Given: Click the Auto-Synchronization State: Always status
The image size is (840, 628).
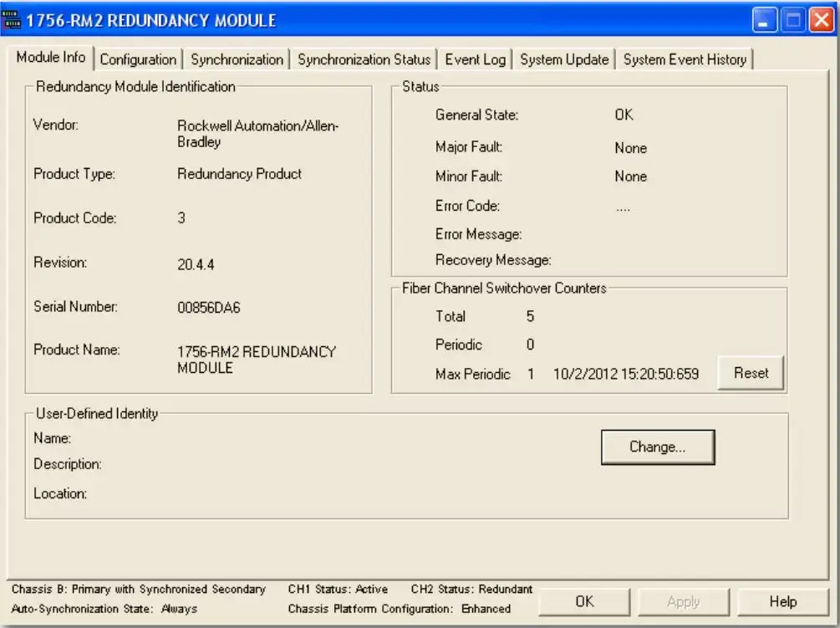Looking at the screenshot, I should click(104, 609).
